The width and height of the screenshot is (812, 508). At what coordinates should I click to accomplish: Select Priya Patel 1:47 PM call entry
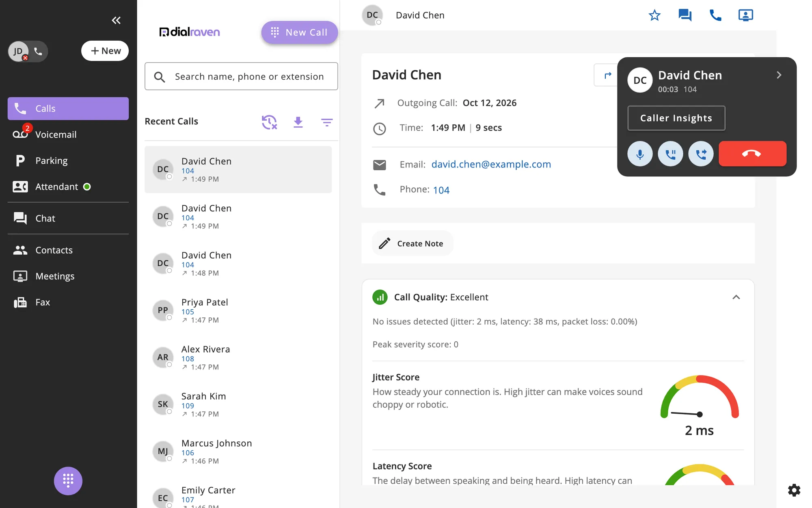coord(238,310)
